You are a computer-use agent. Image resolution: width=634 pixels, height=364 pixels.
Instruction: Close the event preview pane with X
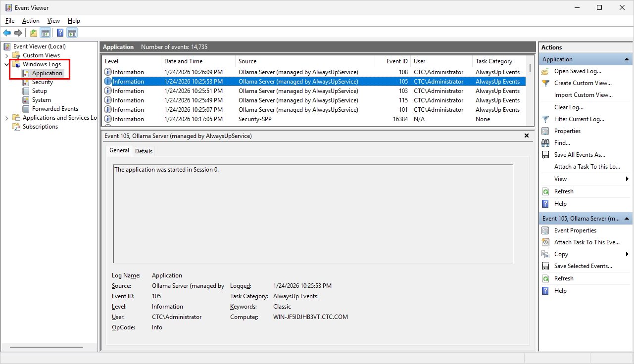527,136
